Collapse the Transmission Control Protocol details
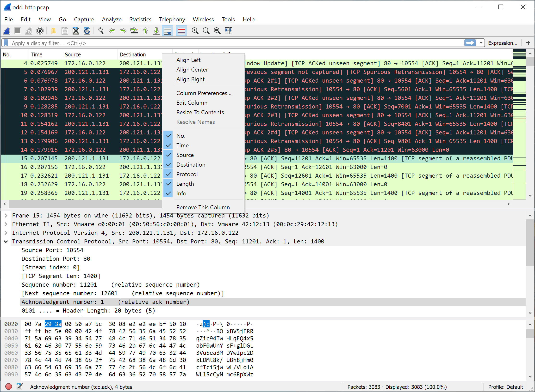Viewport: 535px width, 392px height. tap(6, 241)
